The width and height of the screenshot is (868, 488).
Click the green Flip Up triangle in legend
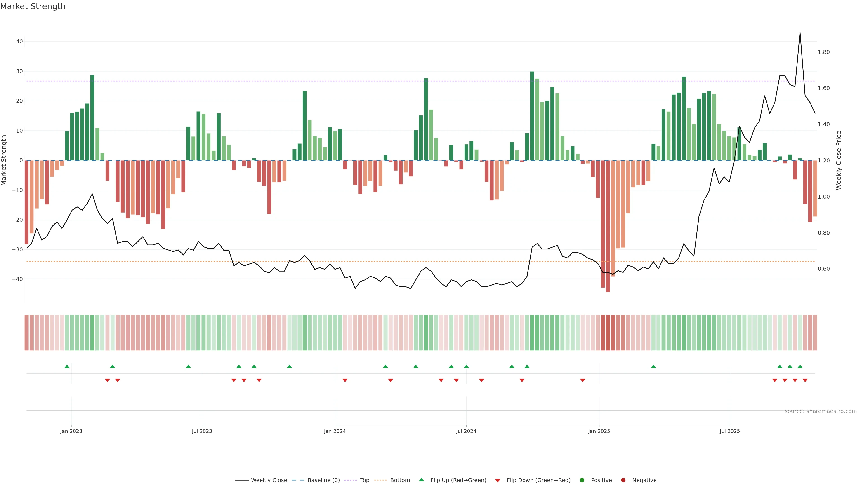(421, 480)
